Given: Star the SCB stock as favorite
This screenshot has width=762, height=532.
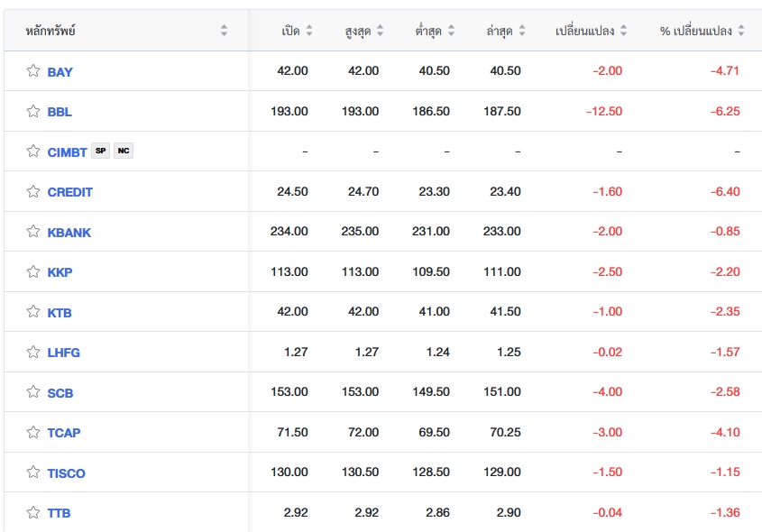Looking at the screenshot, I should (33, 391).
